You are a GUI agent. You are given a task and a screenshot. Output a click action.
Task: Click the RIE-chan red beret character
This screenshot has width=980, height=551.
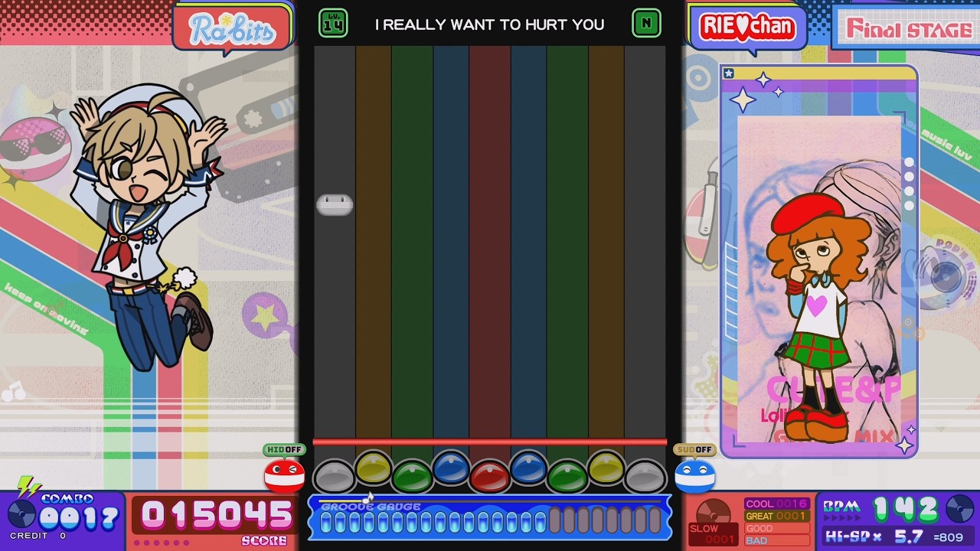[x=818, y=318]
